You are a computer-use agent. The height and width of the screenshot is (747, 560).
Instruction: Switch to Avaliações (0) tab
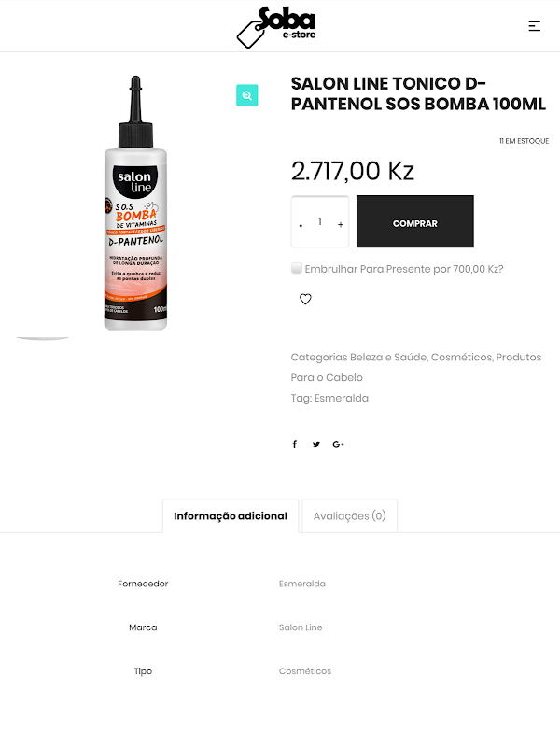[349, 516]
